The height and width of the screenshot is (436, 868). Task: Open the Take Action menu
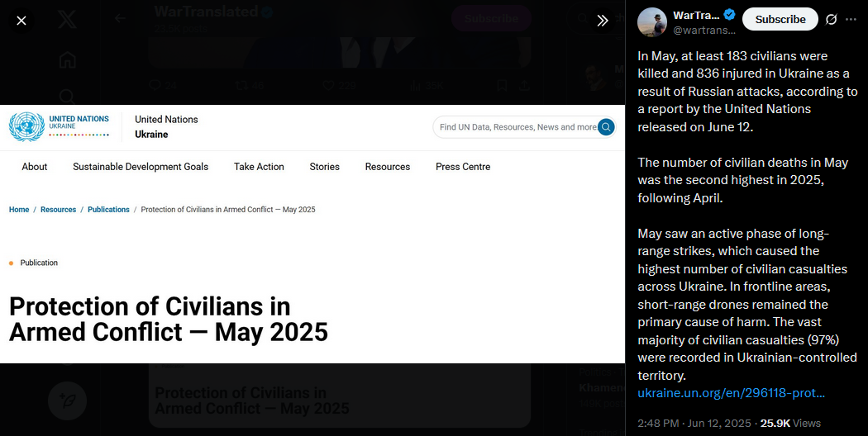[x=259, y=167]
